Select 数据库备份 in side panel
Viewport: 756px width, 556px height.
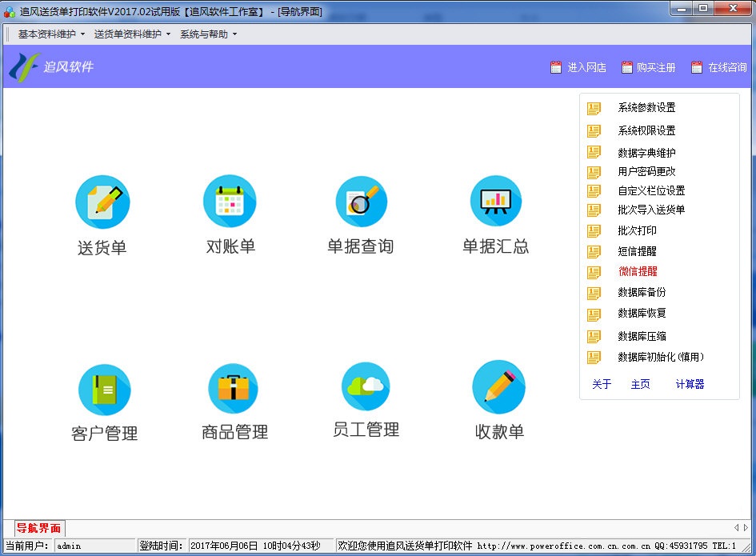click(x=642, y=293)
